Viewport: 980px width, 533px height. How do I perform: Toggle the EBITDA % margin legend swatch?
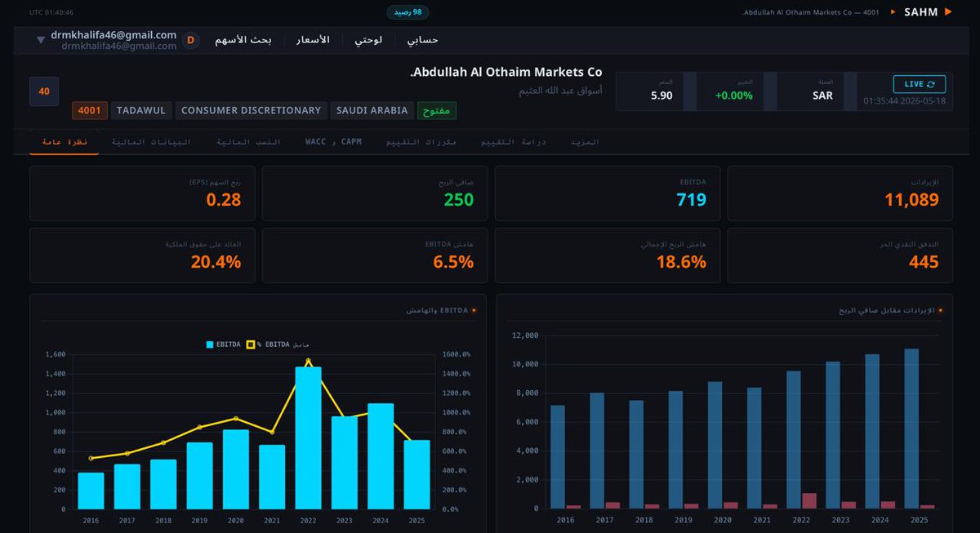[251, 344]
